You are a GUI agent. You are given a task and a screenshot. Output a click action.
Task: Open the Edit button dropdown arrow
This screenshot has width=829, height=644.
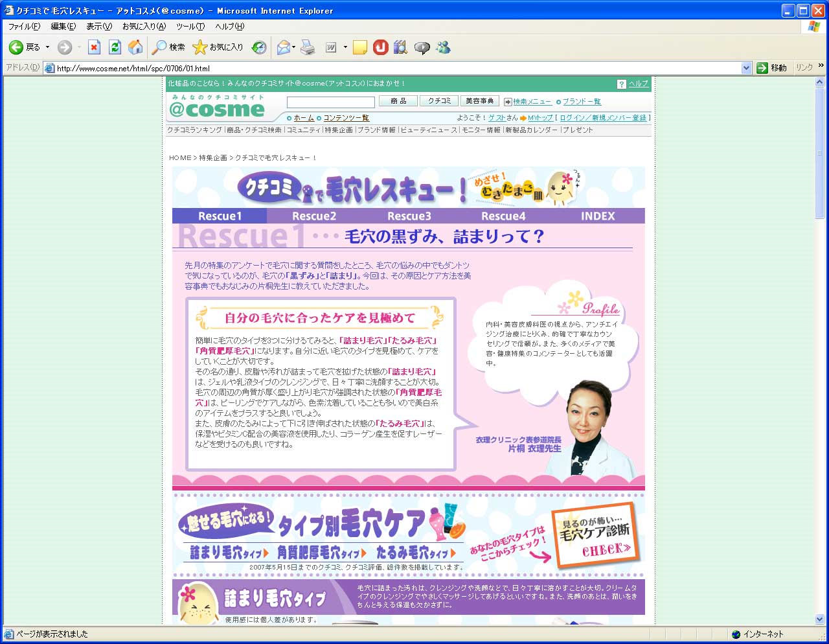pyautogui.click(x=345, y=47)
